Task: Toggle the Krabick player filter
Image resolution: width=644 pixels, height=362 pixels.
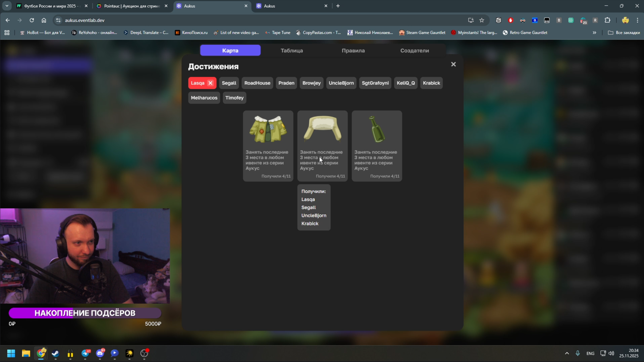Action: [431, 83]
